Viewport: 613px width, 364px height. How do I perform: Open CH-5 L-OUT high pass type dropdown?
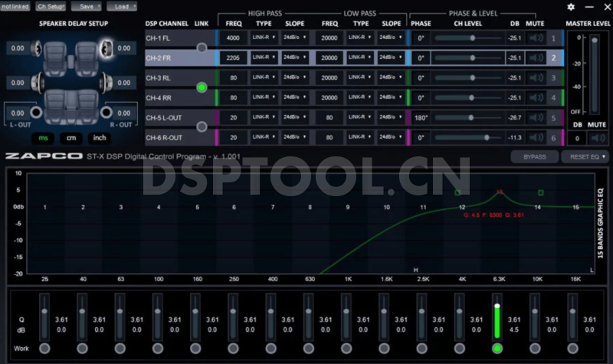[264, 118]
